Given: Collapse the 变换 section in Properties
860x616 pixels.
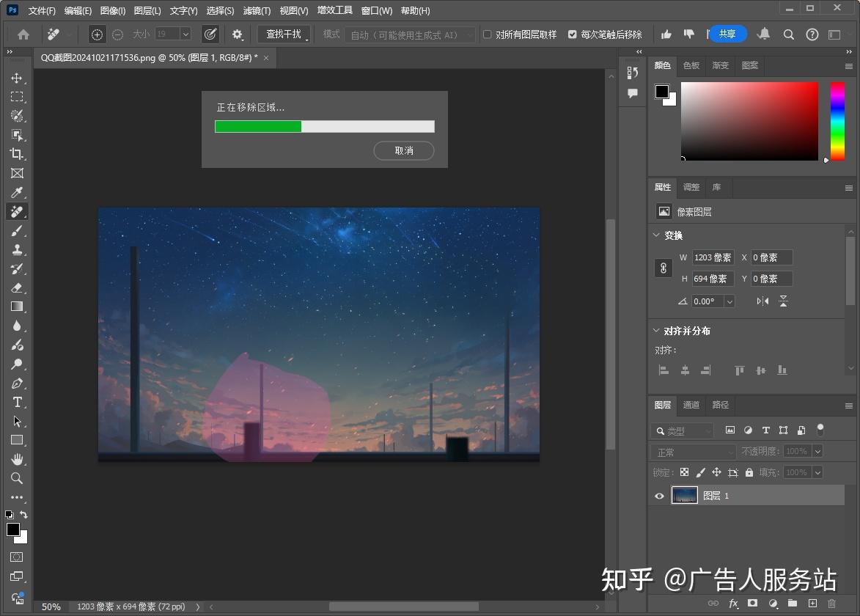Looking at the screenshot, I should click(x=656, y=235).
